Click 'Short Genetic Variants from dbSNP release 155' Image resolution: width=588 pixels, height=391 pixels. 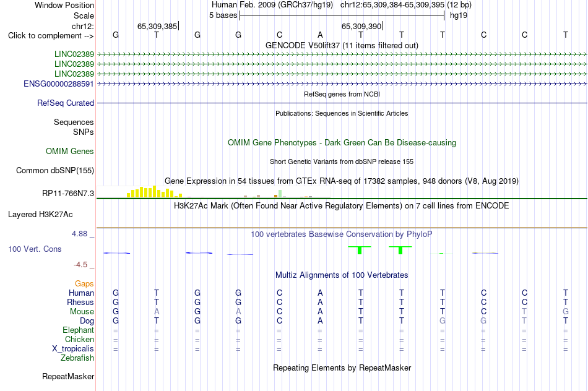click(342, 161)
